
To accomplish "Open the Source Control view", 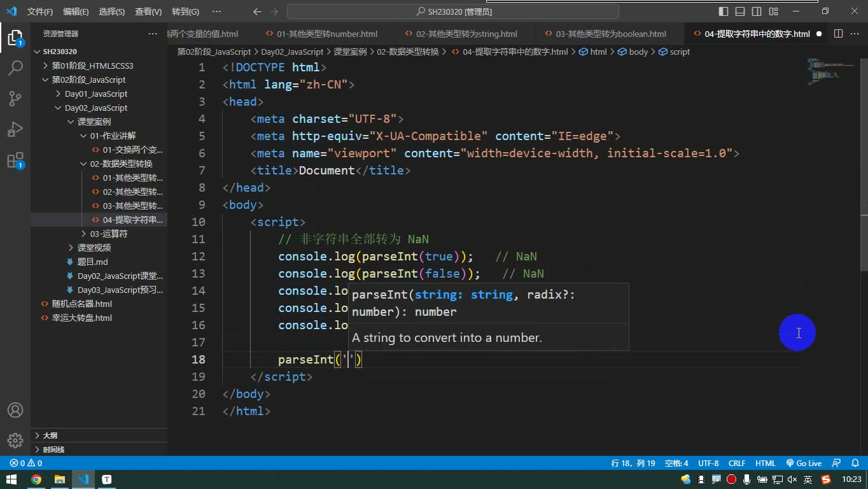I will click(x=15, y=99).
